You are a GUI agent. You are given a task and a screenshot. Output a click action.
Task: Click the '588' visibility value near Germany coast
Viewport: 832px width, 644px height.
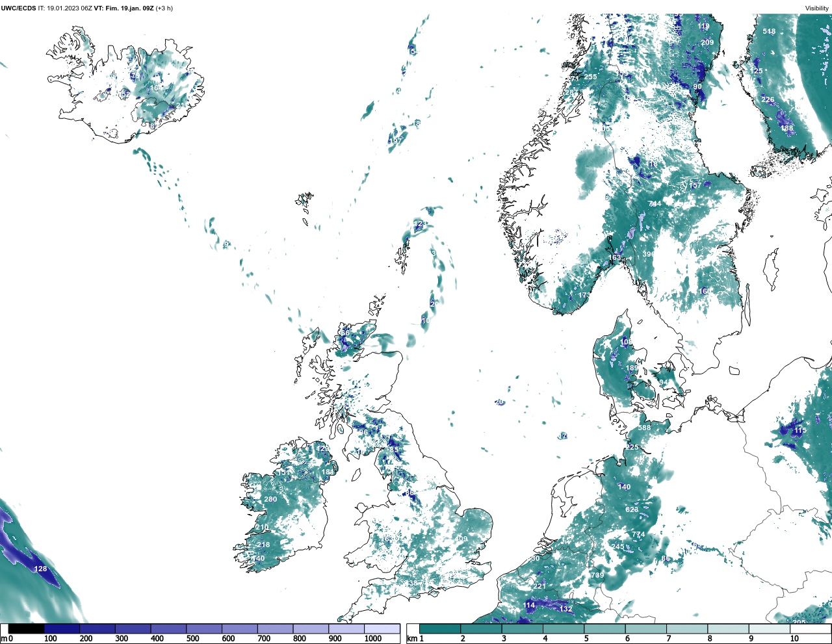[x=644, y=428]
